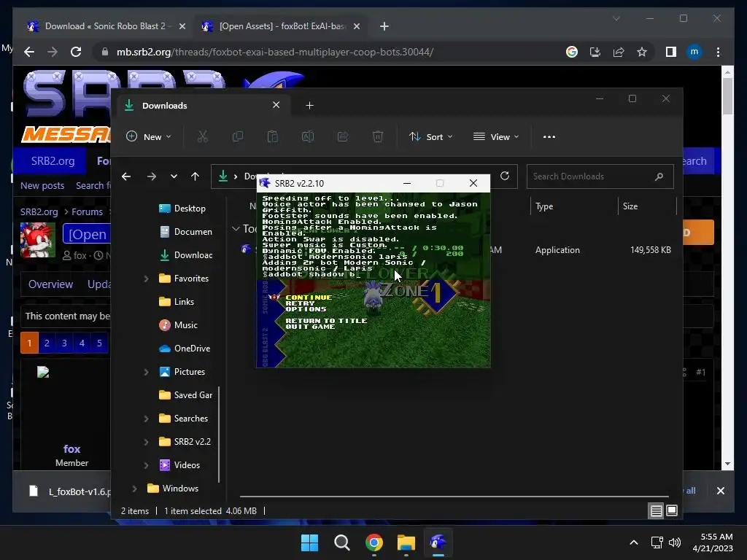
Task: Go to page 2 of forum thread
Action: (x=47, y=343)
